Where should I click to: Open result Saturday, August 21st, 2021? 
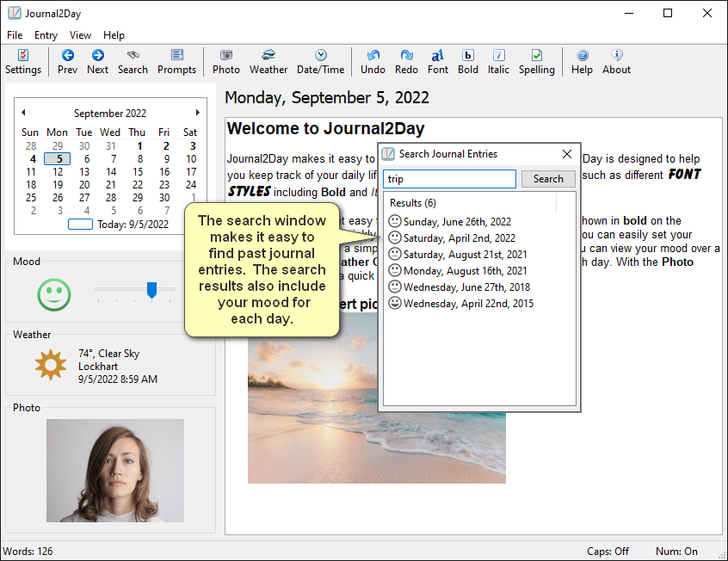point(466,255)
